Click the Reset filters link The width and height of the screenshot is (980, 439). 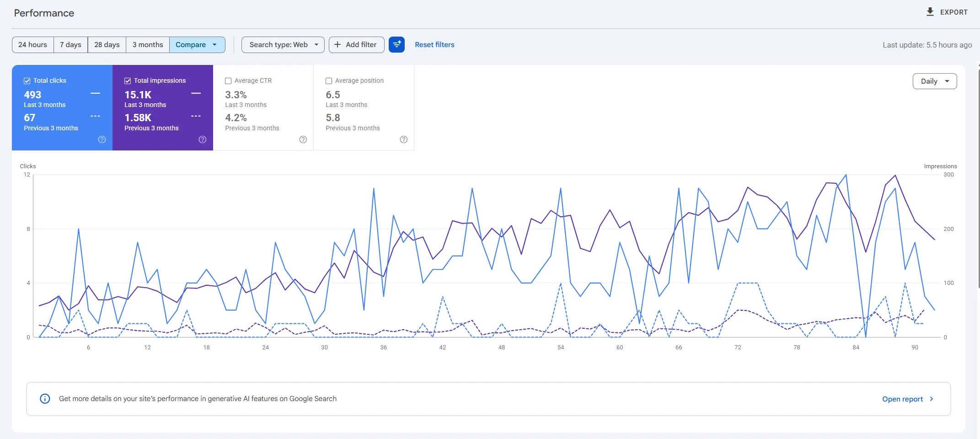434,44
